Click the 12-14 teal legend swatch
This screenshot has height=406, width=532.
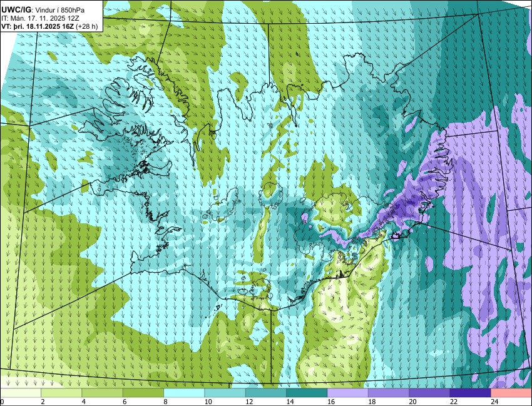click(x=266, y=393)
